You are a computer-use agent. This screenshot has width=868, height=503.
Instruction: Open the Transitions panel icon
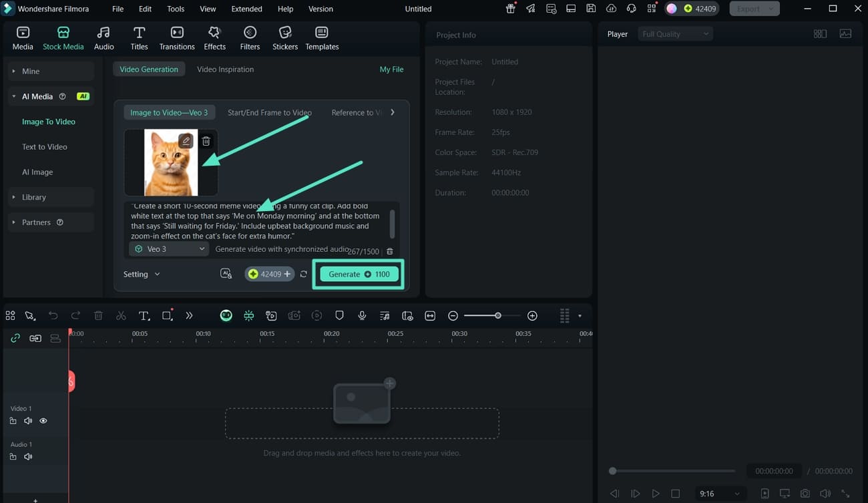[177, 38]
